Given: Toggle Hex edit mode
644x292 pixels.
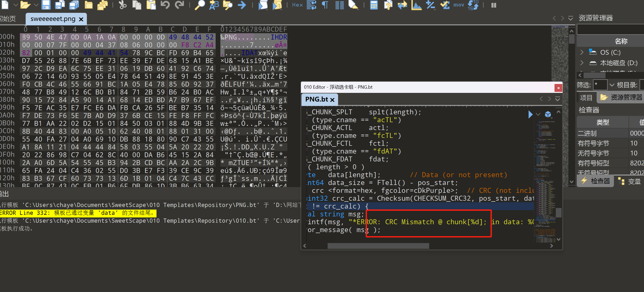Looking at the screenshot, I should point(297,5).
